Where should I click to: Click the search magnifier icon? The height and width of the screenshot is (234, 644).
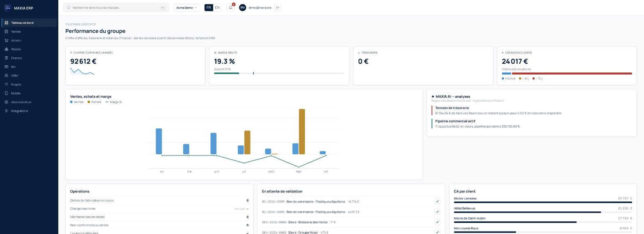click(x=69, y=7)
